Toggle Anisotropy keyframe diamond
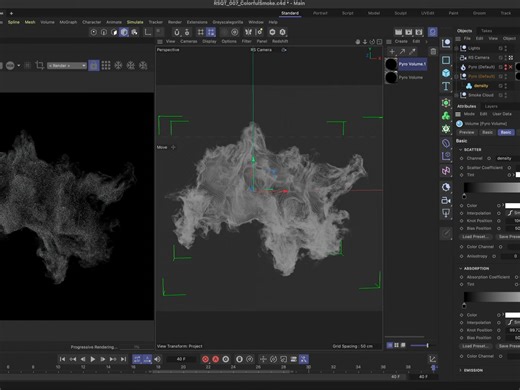The width and height of the screenshot is (520, 390). pos(462,256)
